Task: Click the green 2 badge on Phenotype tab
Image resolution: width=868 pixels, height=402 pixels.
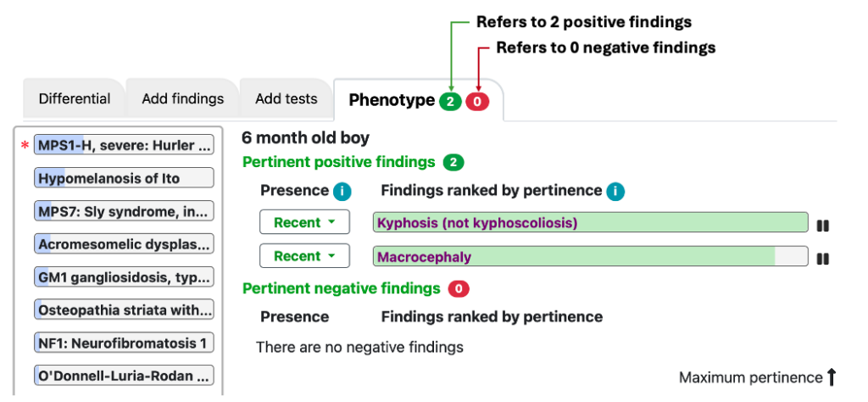Action: (x=450, y=102)
